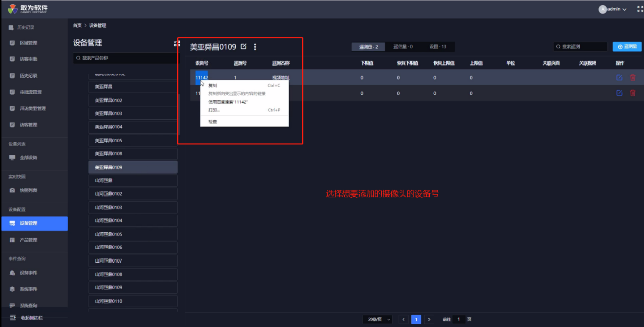Click the highlighted device number 11142

coord(202,78)
